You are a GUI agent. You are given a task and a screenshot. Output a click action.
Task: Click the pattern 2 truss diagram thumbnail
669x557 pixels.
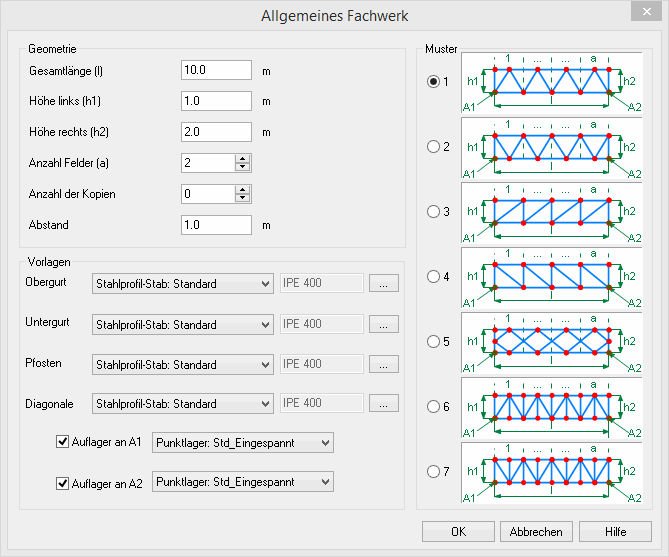click(x=552, y=148)
